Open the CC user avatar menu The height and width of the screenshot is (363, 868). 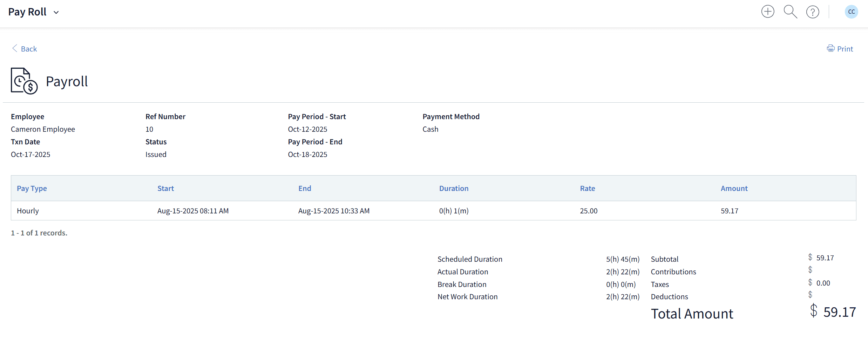click(x=851, y=12)
